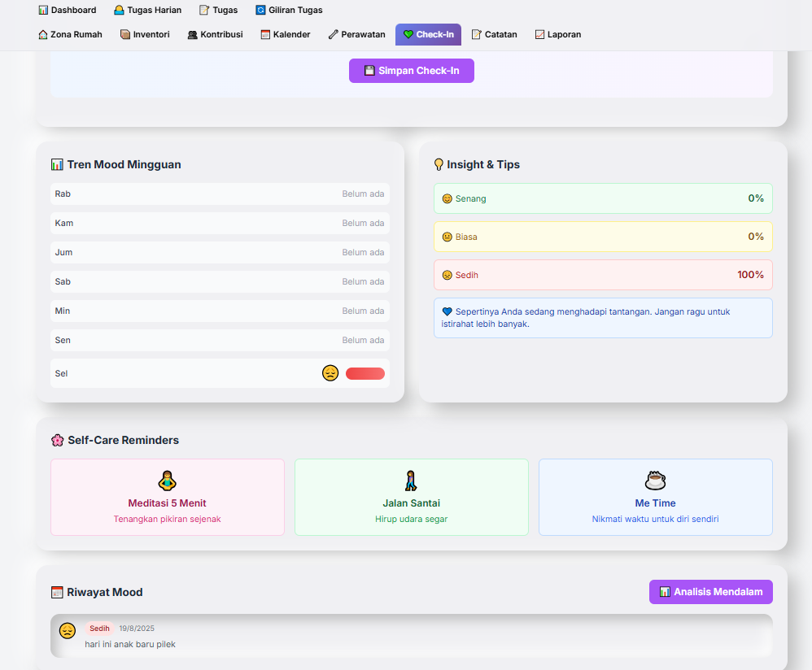Click the coffee cup icon in Me Time
812x670 pixels.
[x=655, y=480]
